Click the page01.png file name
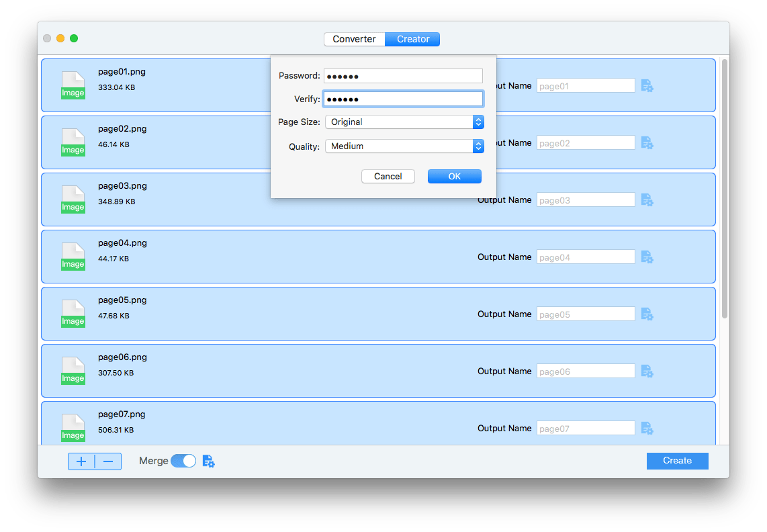The width and height of the screenshot is (767, 532). pyautogui.click(x=122, y=71)
